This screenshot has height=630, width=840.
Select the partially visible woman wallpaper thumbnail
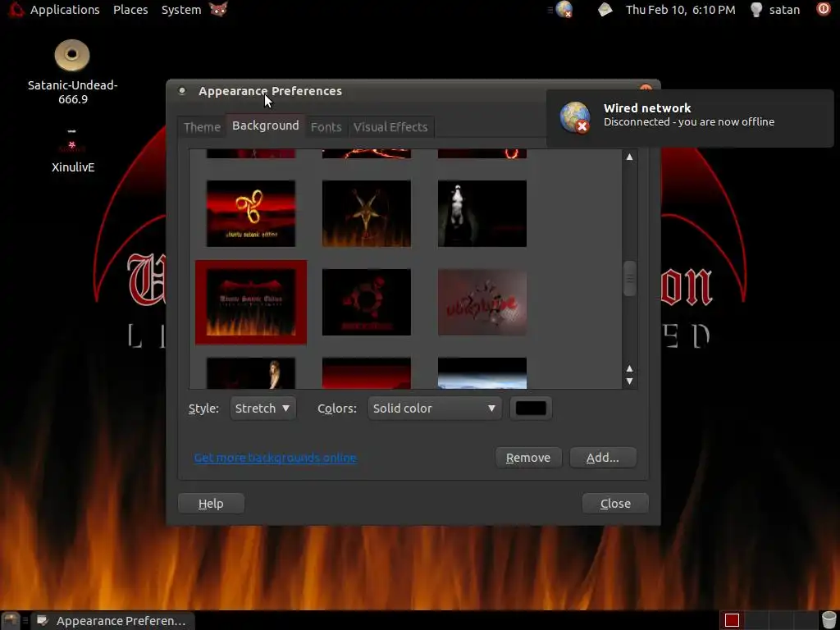point(251,373)
